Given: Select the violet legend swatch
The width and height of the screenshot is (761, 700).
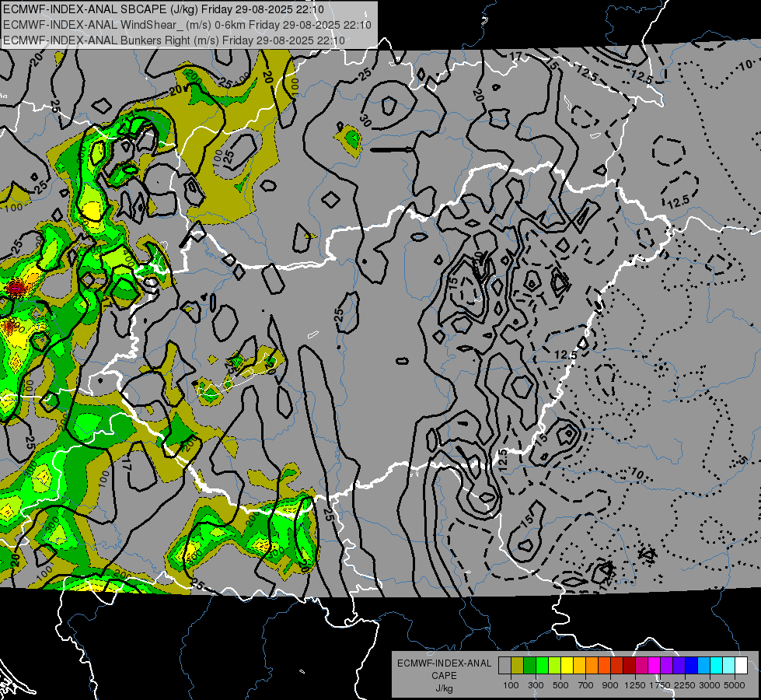Looking at the screenshot, I should [x=679, y=665].
